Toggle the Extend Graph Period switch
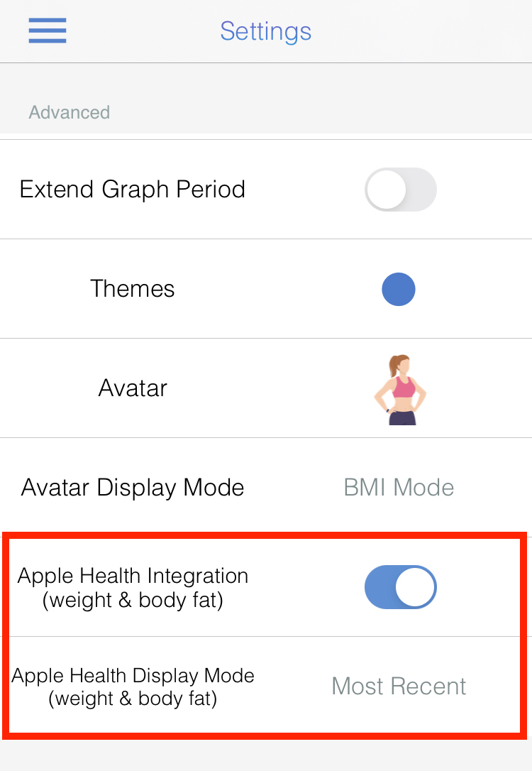The image size is (532, 771). coord(400,190)
